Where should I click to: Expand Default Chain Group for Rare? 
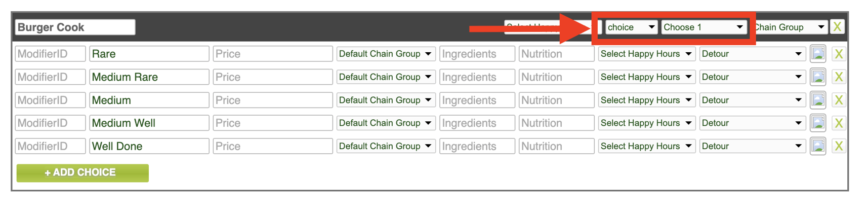click(x=385, y=54)
